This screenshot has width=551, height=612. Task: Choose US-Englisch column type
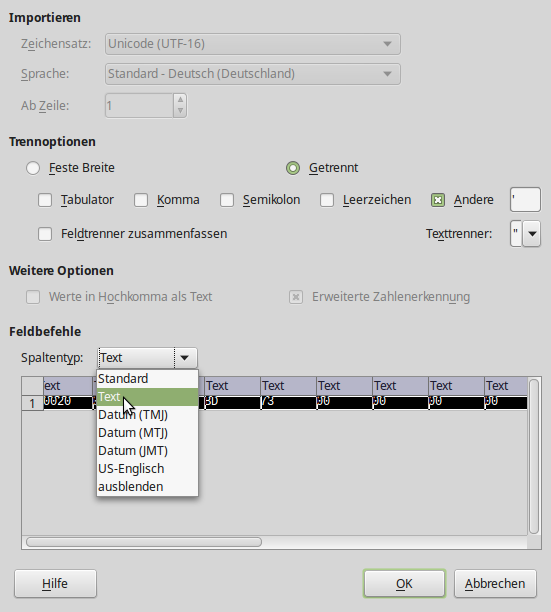click(x=148, y=469)
